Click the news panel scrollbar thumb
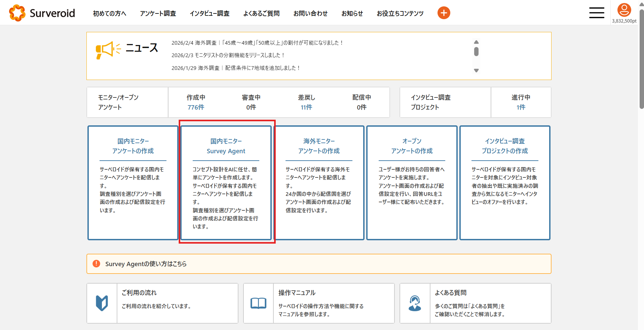The image size is (644, 330). coord(476,52)
